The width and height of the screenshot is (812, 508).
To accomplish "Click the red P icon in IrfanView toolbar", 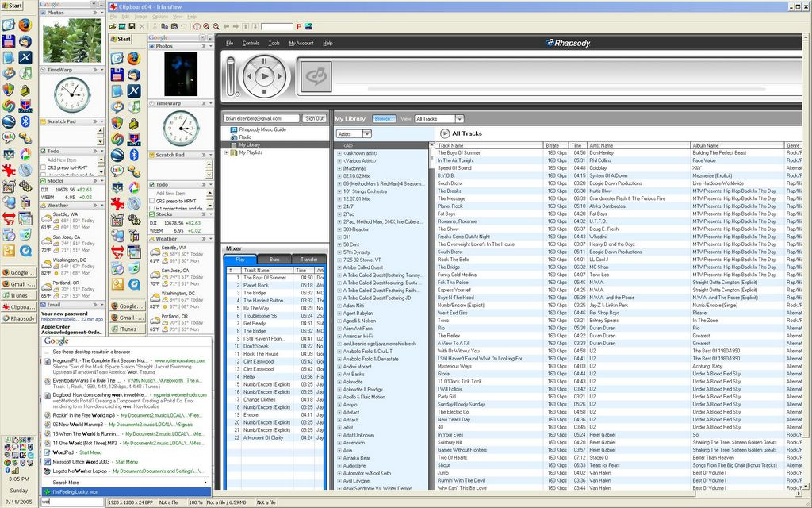I will tap(299, 26).
